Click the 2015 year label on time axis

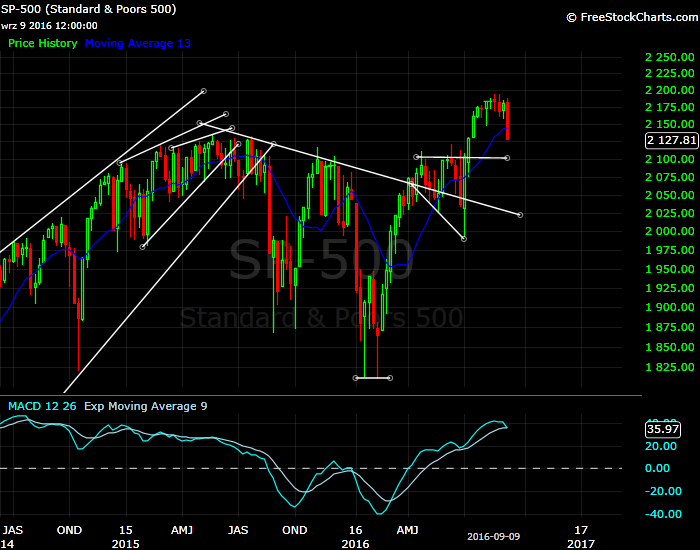pos(125,544)
